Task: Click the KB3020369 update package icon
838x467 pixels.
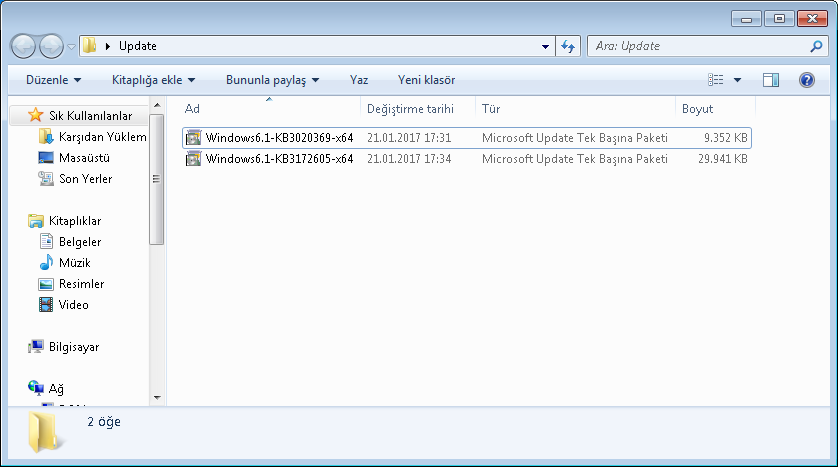Action: pyautogui.click(x=193, y=138)
